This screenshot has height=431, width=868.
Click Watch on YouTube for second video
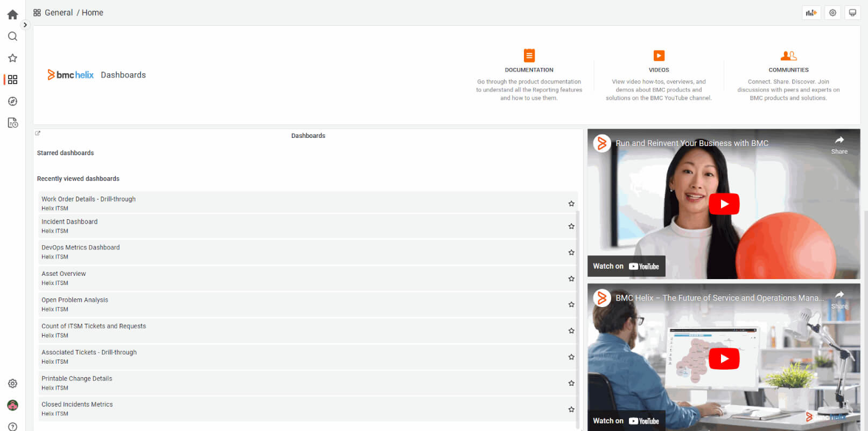point(626,421)
